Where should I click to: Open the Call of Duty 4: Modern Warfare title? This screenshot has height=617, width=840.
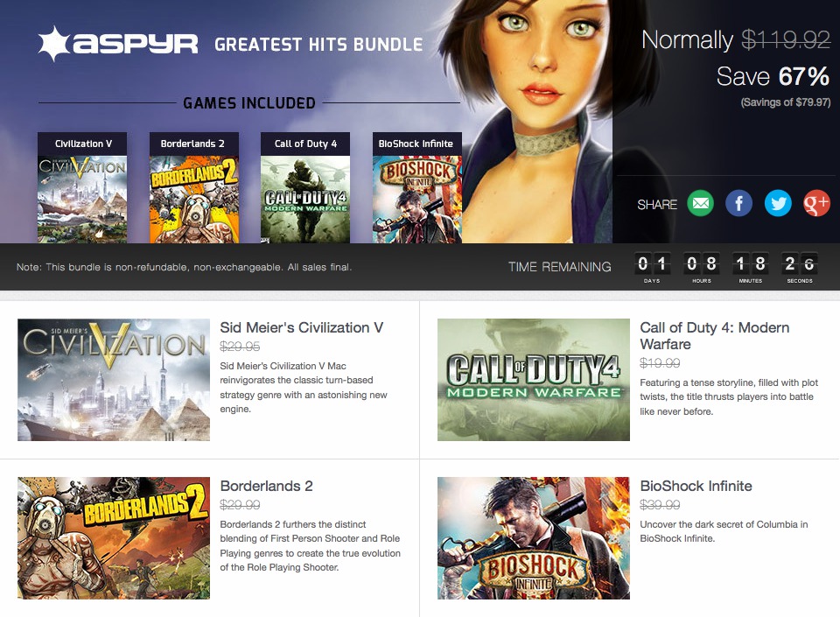coord(715,336)
